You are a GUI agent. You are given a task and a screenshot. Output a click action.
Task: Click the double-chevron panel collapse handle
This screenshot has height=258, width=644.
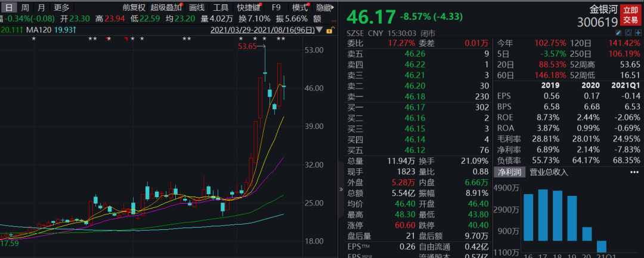341,190
